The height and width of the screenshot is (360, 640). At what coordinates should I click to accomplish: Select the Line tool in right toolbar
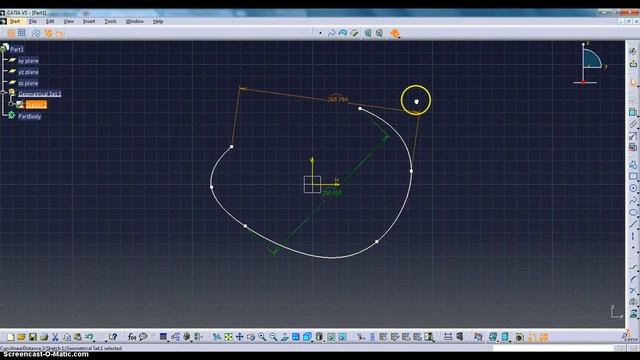[633, 224]
